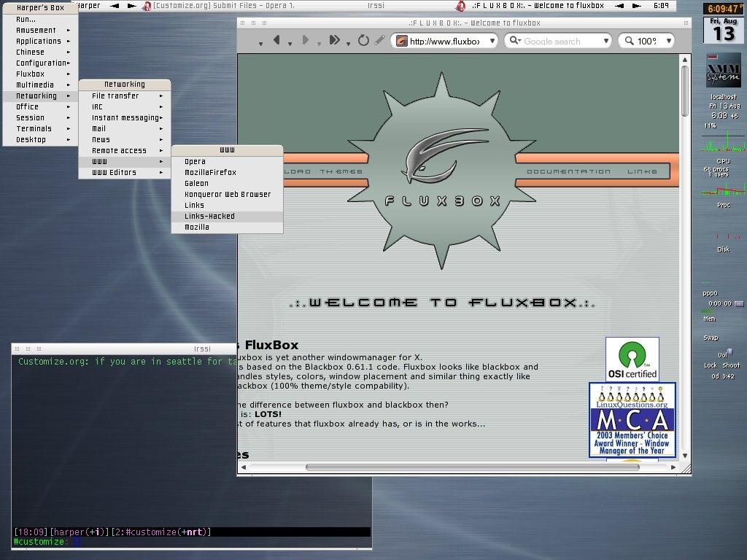Viewport: 747px width, 560px height.
Task: Click the Google search magnifier icon
Action: [515, 41]
